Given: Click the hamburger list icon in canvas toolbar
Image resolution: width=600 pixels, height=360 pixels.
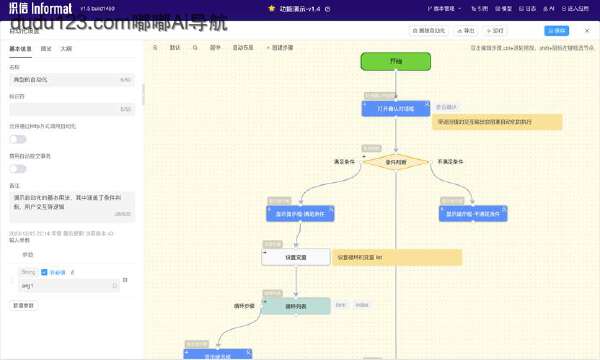Looking at the screenshot, I should [x=155, y=47].
